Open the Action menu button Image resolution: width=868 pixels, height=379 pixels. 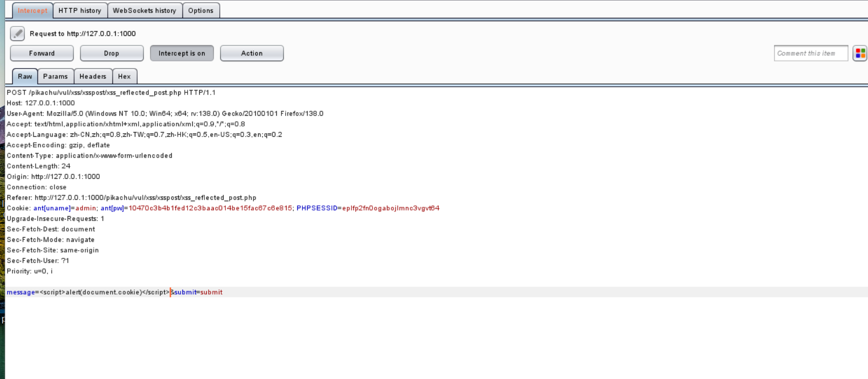[252, 53]
